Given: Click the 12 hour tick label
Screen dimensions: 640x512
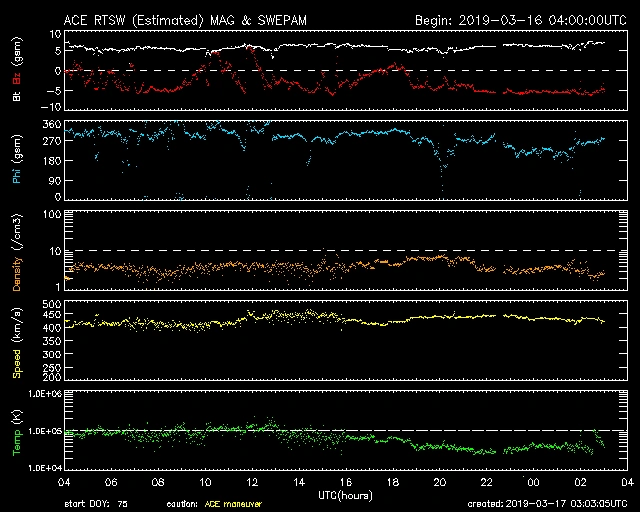Looking at the screenshot, I should 254,482.
